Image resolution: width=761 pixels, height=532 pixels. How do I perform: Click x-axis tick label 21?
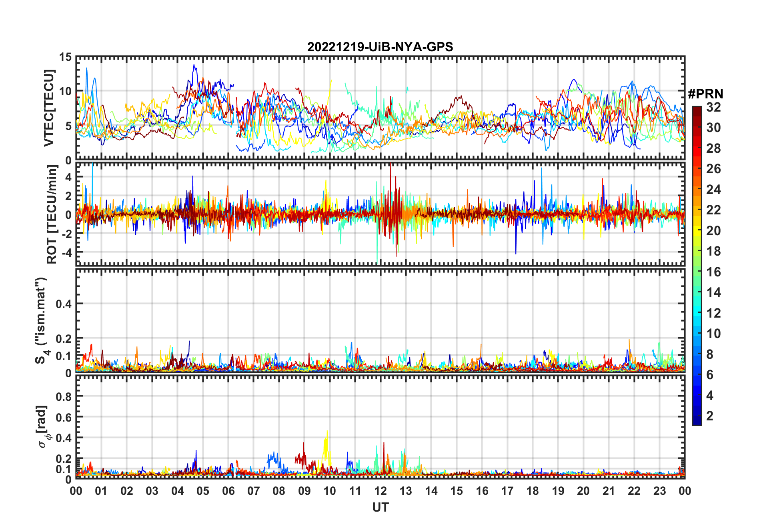[609, 491]
